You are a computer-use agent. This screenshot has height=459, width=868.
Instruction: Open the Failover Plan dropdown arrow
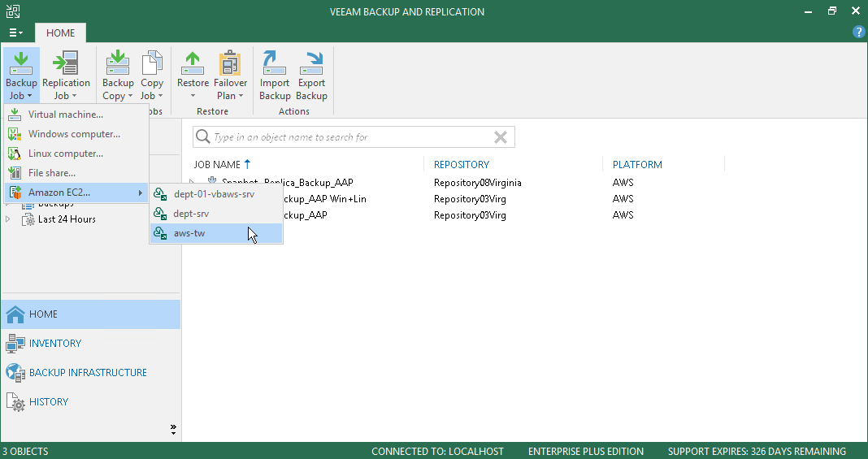point(241,96)
